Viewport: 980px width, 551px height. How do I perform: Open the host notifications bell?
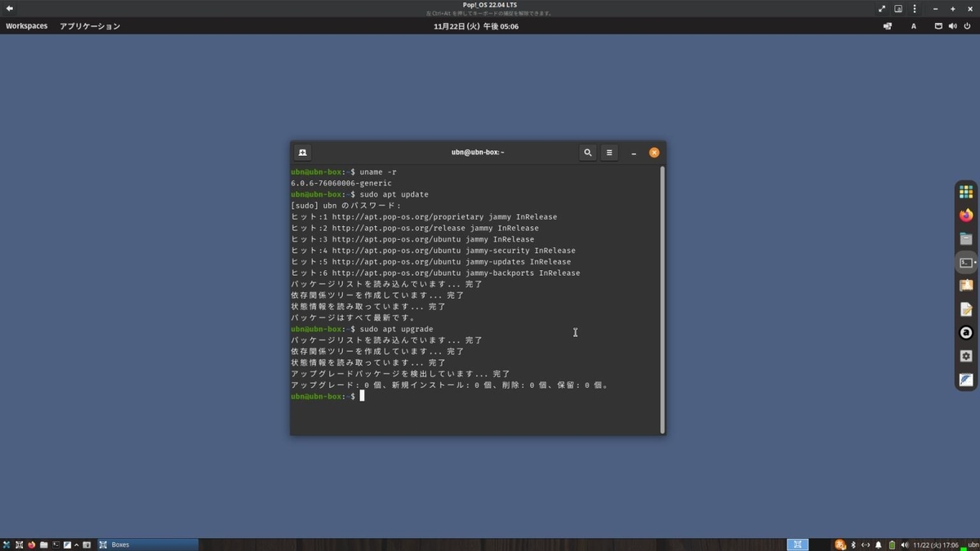(879, 544)
